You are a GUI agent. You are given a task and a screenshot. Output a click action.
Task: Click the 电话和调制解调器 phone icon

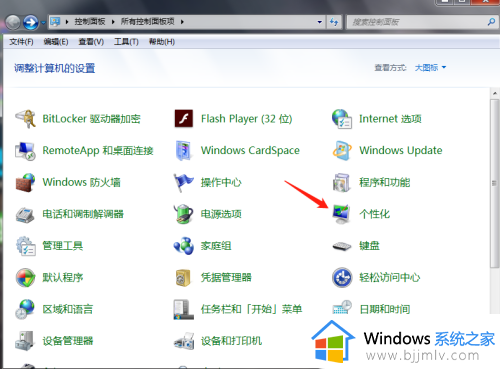click(x=25, y=214)
